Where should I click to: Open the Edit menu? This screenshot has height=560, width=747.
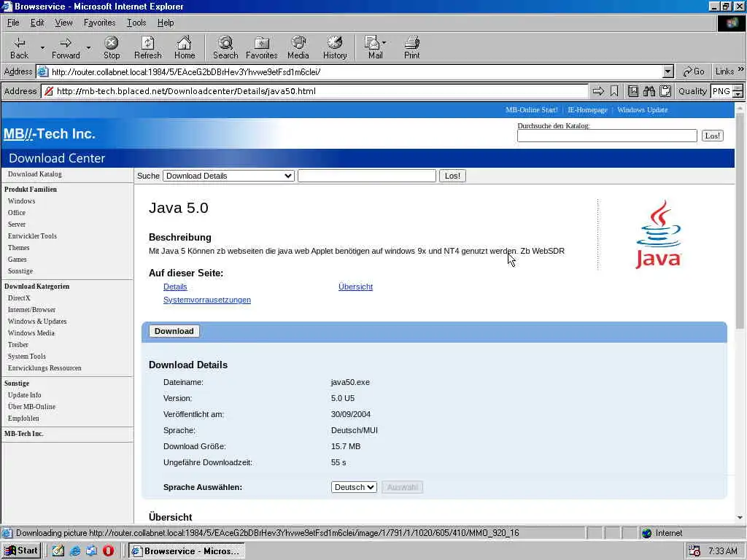click(x=37, y=23)
